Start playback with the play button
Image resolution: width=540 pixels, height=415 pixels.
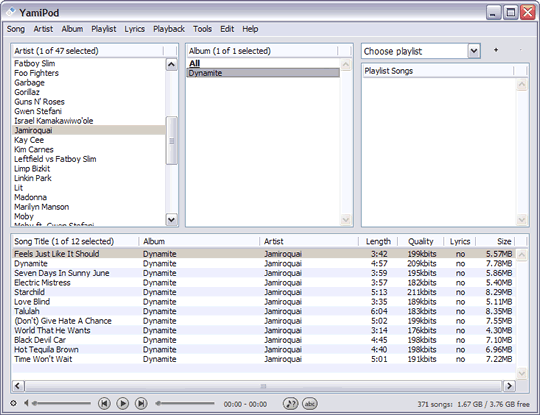(123, 403)
